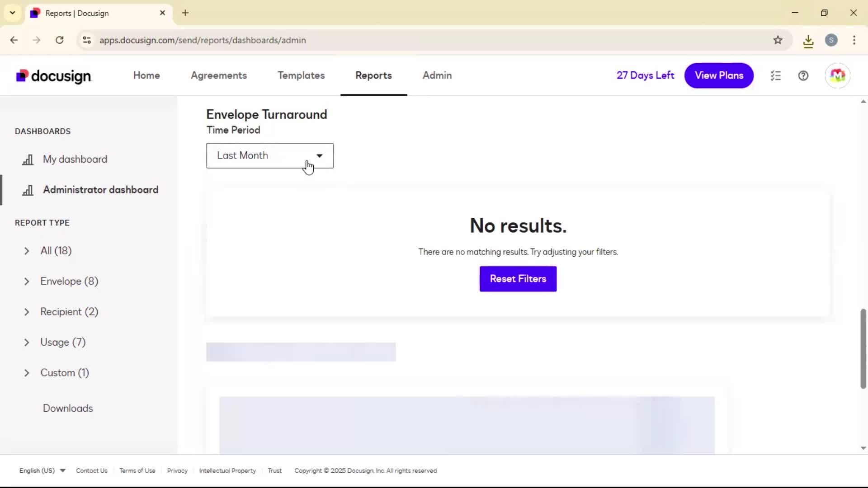Open the Intellectual Property link
This screenshot has height=488, width=868.
pyautogui.click(x=227, y=471)
